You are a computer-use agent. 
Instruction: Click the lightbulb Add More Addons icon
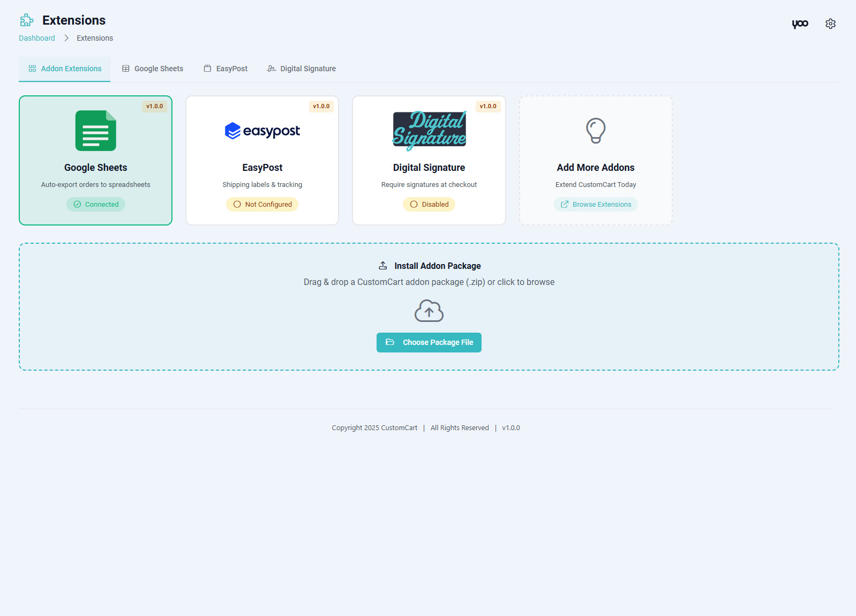pos(596,131)
